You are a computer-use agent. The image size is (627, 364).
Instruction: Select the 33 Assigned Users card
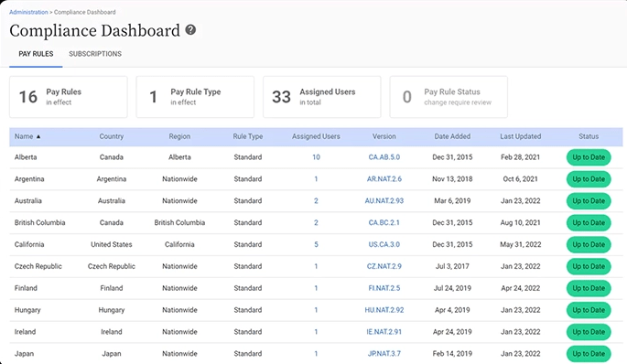[322, 97]
